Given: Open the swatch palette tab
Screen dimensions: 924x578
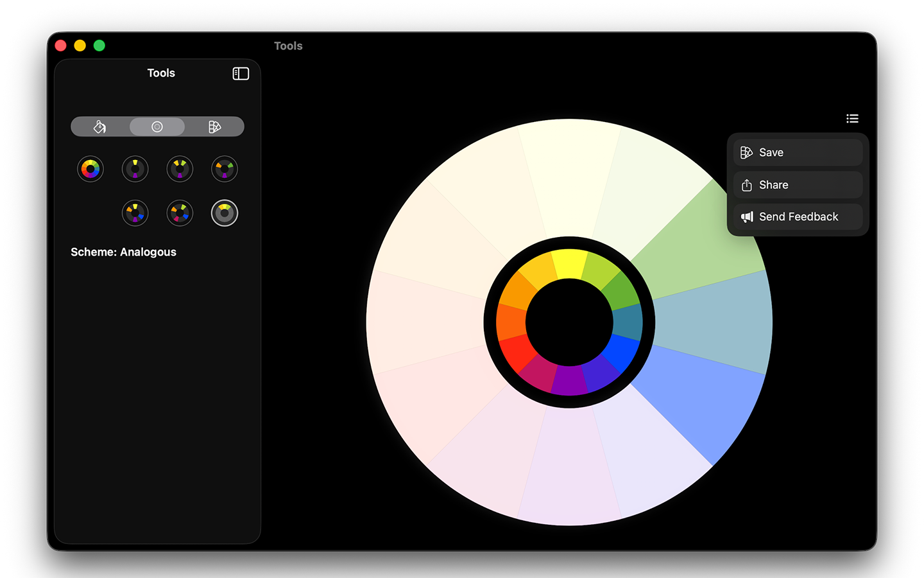Looking at the screenshot, I should click(215, 127).
